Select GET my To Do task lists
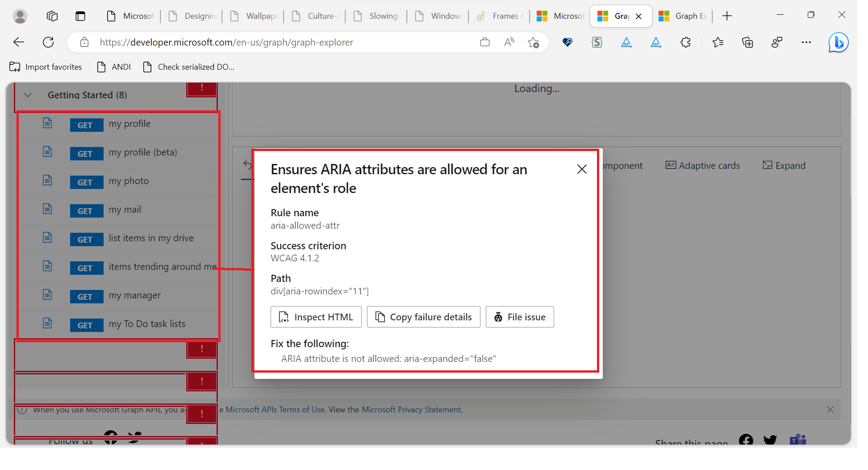 [118, 324]
